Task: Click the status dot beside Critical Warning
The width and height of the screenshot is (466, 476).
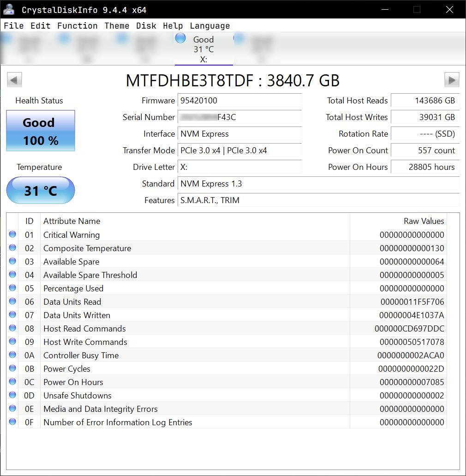Action: (x=12, y=235)
